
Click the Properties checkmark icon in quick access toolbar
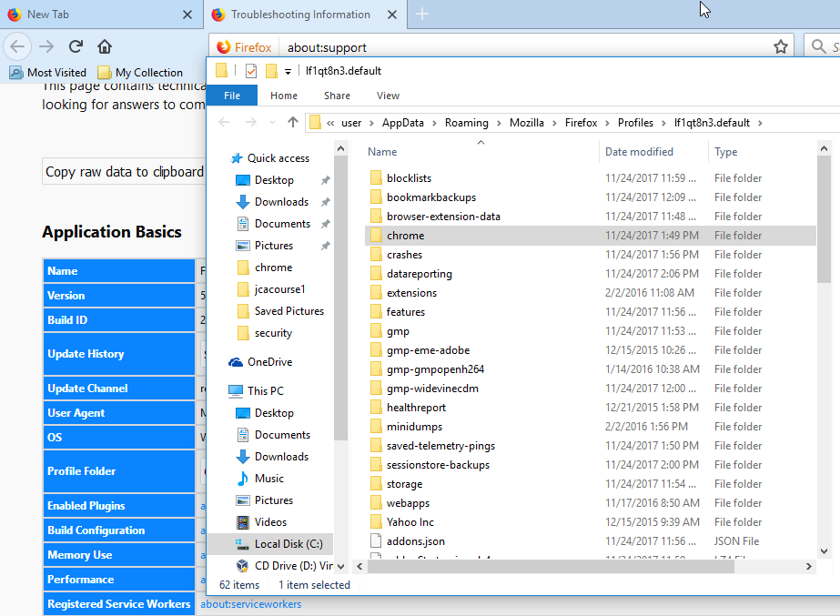[250, 71]
